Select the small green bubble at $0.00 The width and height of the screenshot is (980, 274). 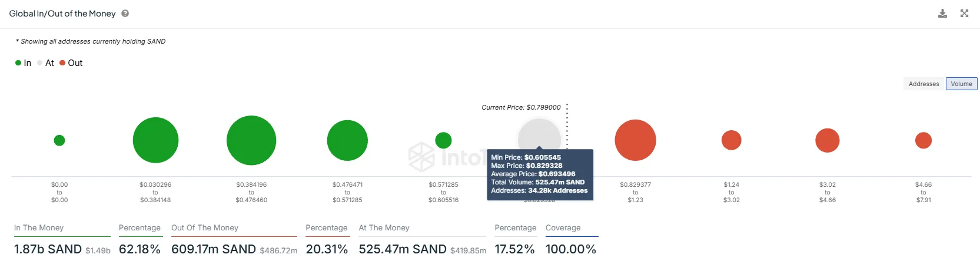click(59, 140)
